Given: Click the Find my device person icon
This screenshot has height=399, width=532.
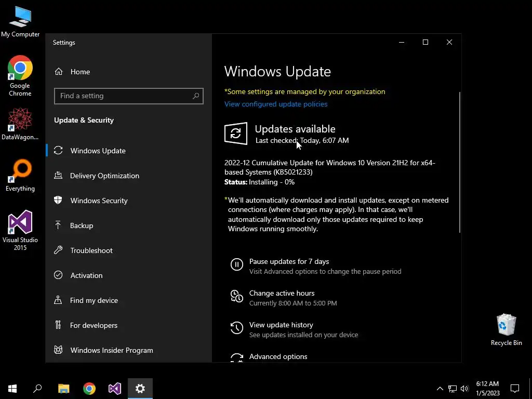Looking at the screenshot, I should [x=58, y=300].
